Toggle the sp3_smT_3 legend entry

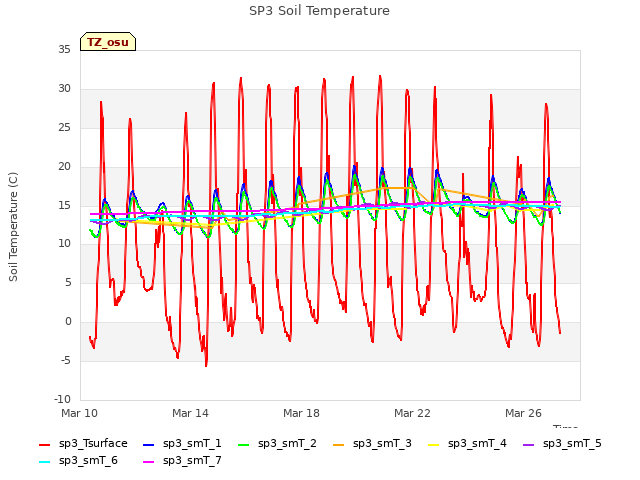point(372,444)
